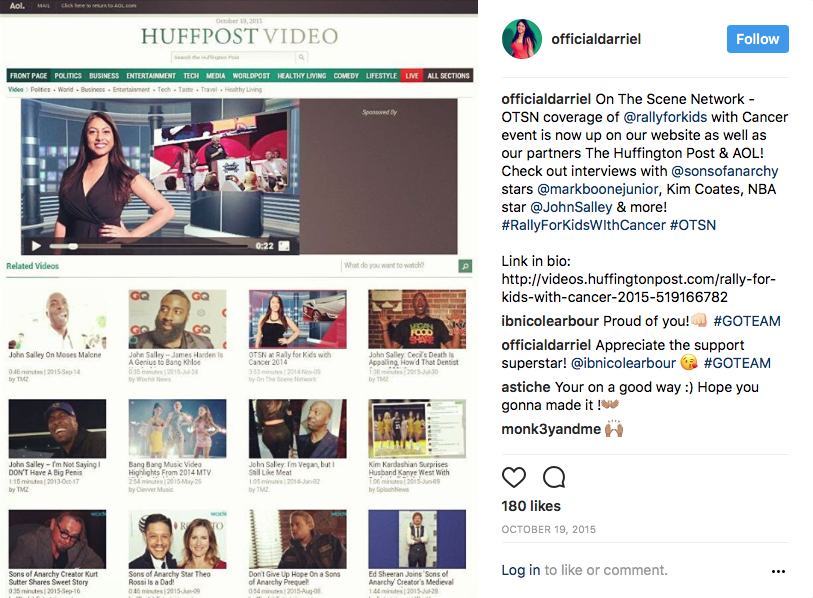Open James Harden GQ video thumbnail
813x598 pixels.
click(x=177, y=319)
